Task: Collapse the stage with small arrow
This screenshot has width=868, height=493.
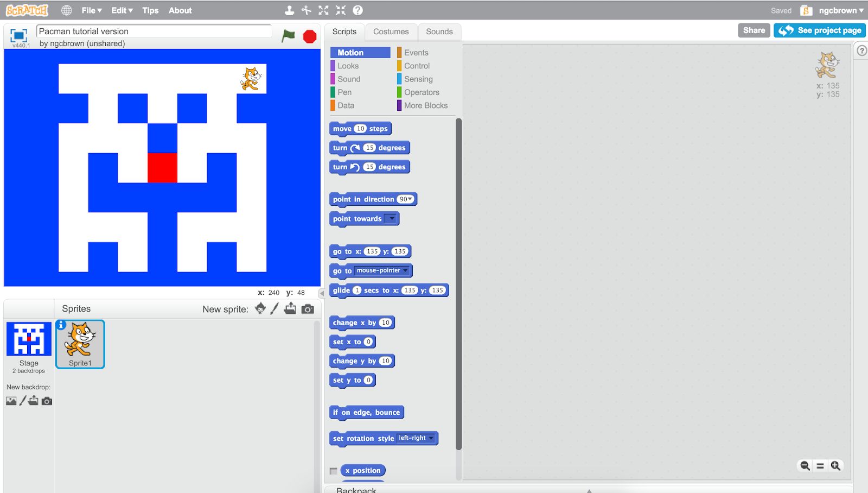Action: pyautogui.click(x=321, y=293)
